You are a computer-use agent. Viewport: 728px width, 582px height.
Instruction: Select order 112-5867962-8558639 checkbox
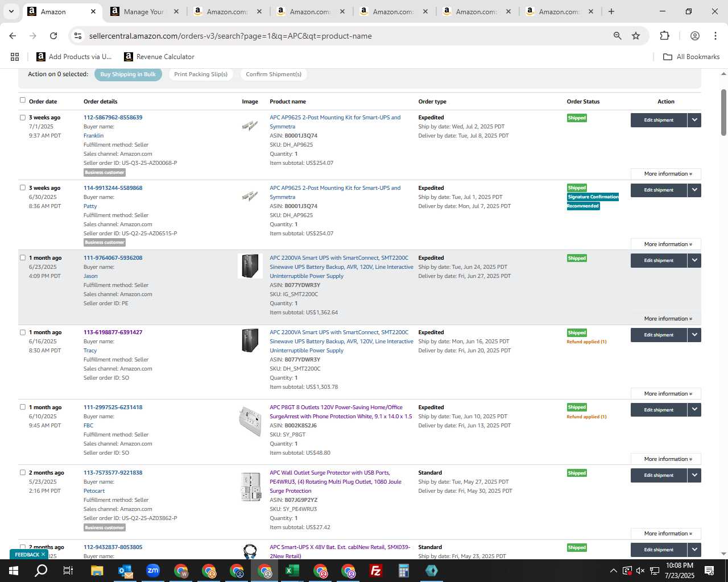23,118
